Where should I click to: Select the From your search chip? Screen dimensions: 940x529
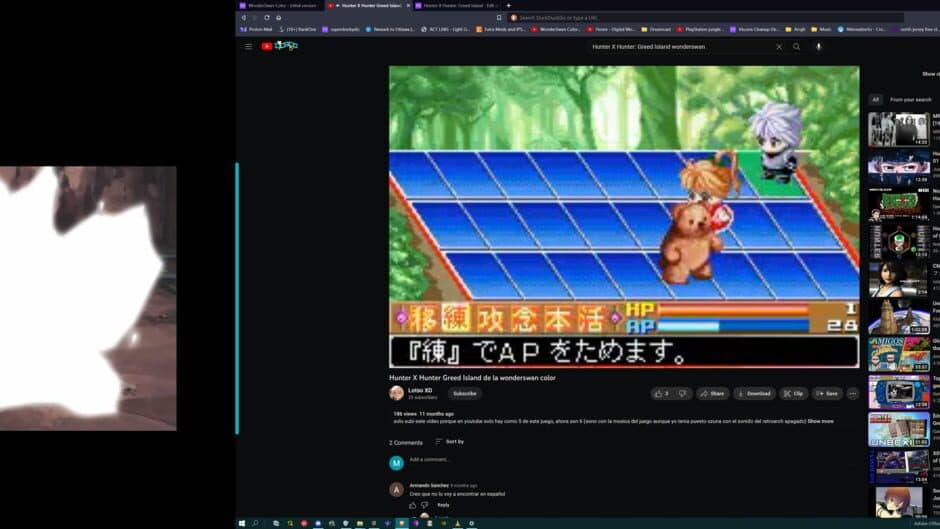coord(910,100)
